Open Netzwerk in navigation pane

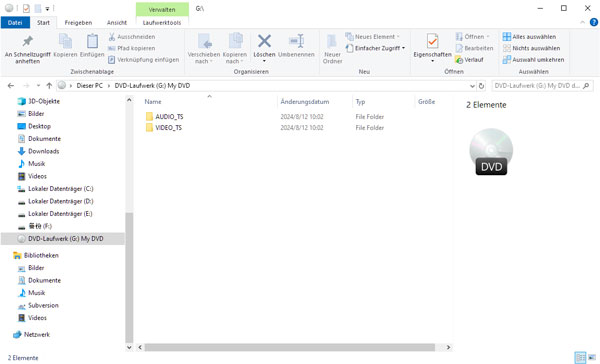[x=31, y=335]
